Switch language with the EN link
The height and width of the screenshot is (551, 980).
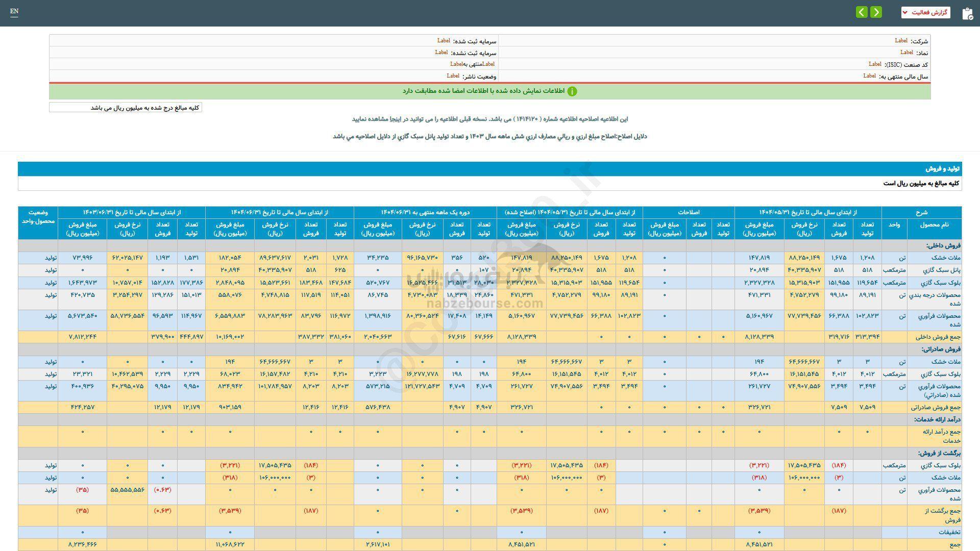tap(14, 11)
